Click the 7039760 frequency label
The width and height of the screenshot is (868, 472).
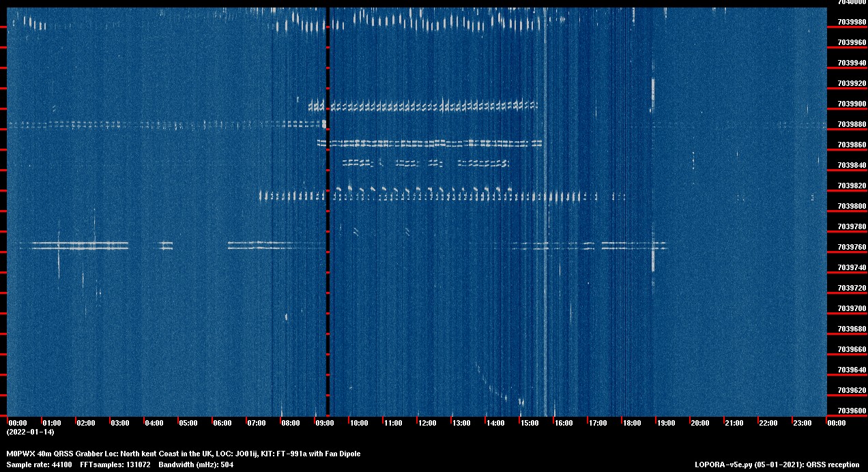[852, 247]
